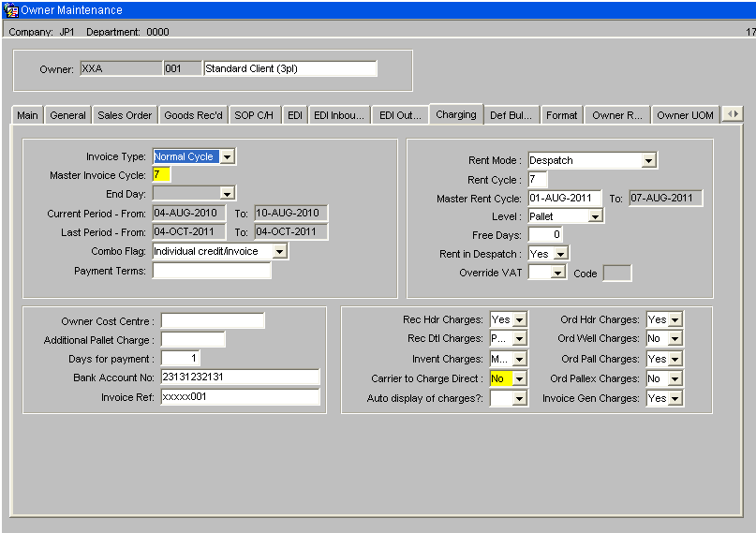
Task: Click Last Period To date field
Action: tap(291, 231)
